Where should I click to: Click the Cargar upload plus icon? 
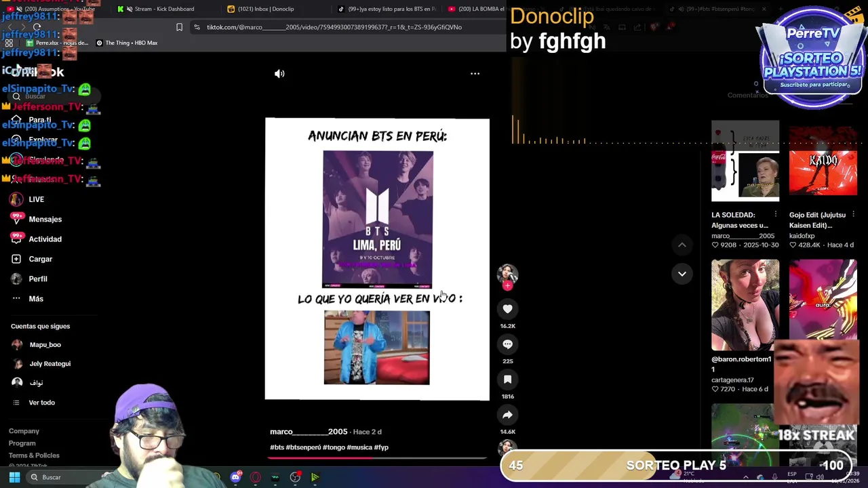[x=16, y=259]
